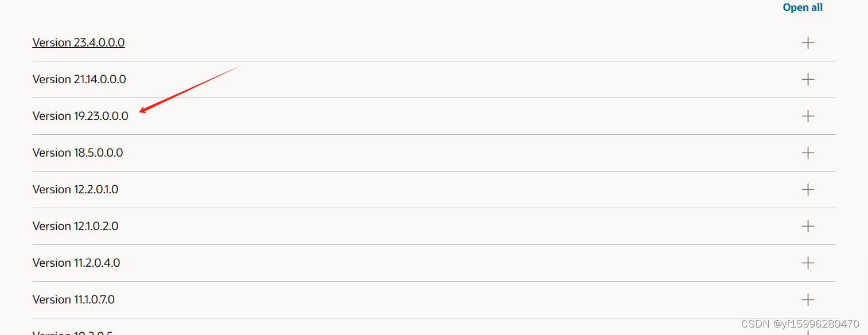The height and width of the screenshot is (335, 868).
Task: Click the CSDN watermark text yf15996280470
Action: pos(791,324)
